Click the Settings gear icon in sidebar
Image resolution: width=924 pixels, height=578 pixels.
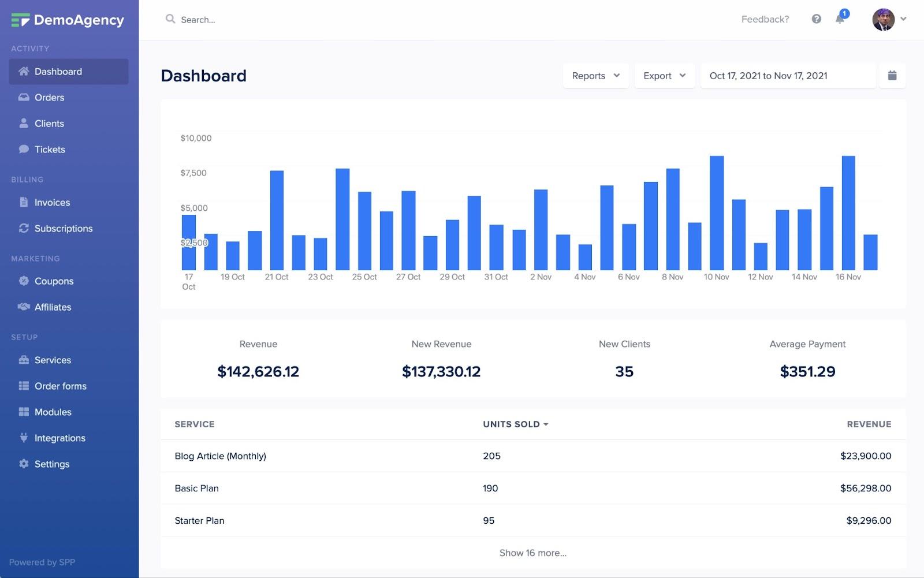click(24, 464)
